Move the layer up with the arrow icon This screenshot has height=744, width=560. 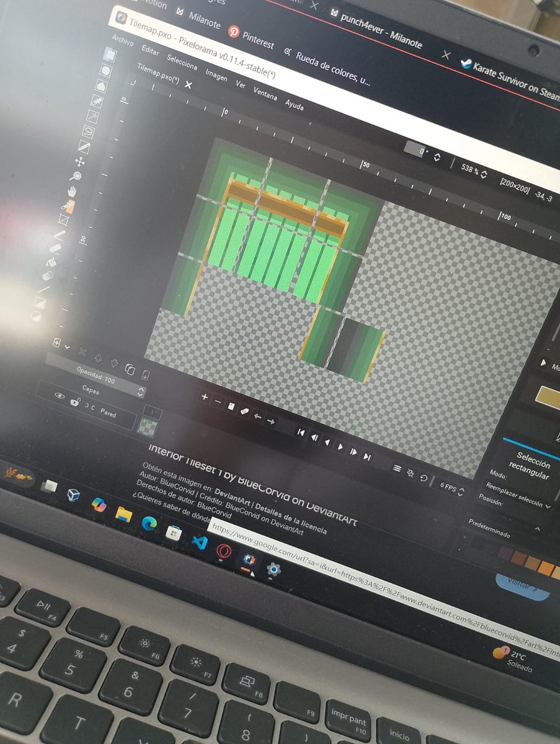(98, 358)
